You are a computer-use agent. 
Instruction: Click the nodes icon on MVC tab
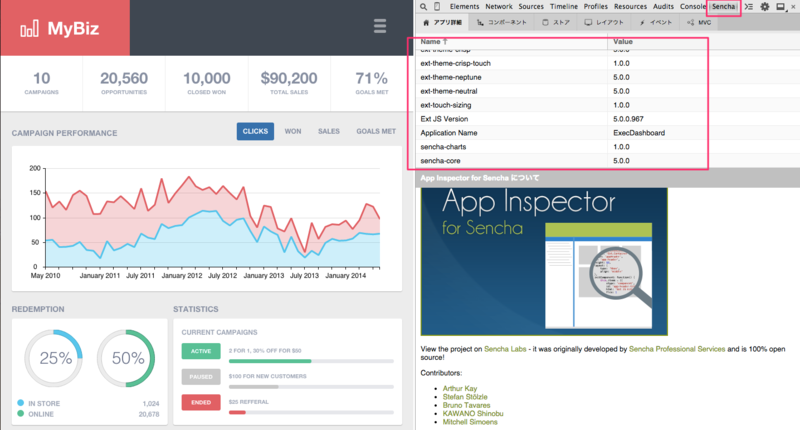pyautogui.click(x=690, y=22)
